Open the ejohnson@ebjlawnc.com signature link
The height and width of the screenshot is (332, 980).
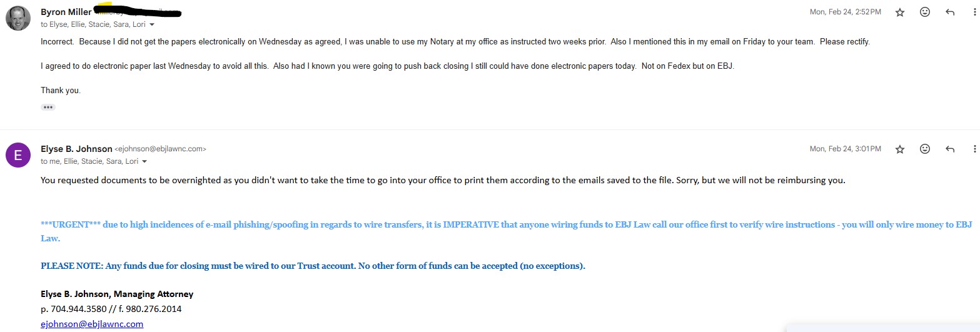(92, 324)
